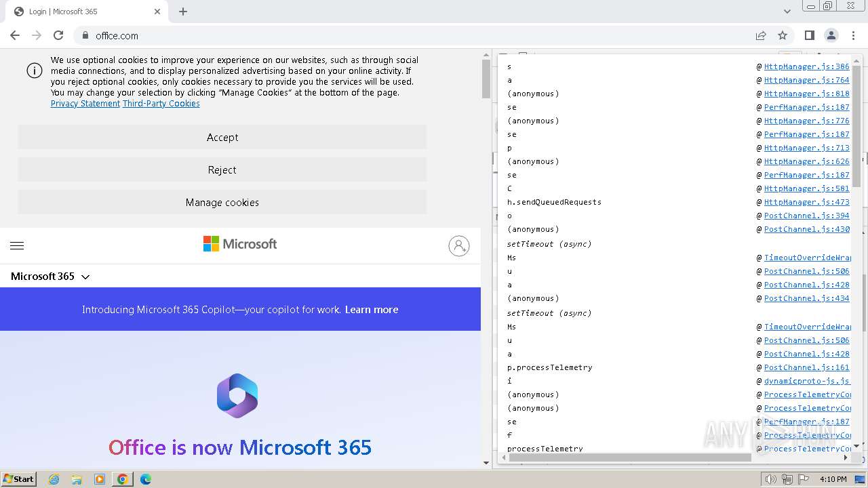Open HttpManager.js:386 source link
Viewport: 868px width, 488px height.
[x=806, y=66]
